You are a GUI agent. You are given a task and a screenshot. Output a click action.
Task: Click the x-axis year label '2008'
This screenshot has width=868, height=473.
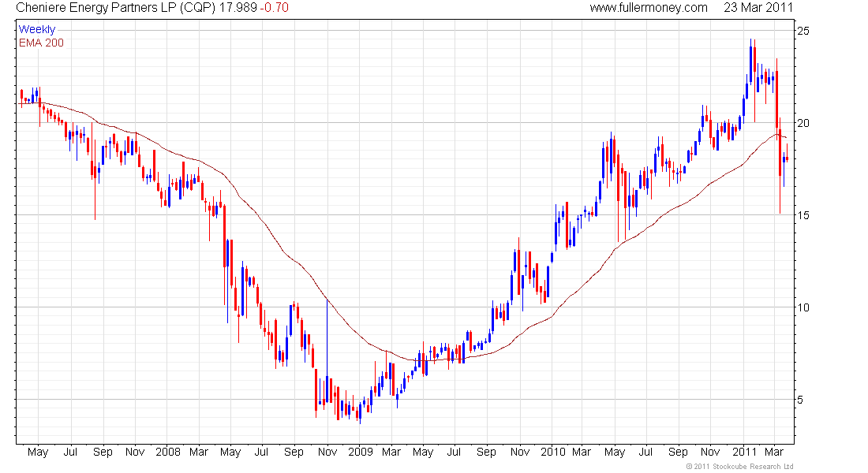(x=168, y=452)
